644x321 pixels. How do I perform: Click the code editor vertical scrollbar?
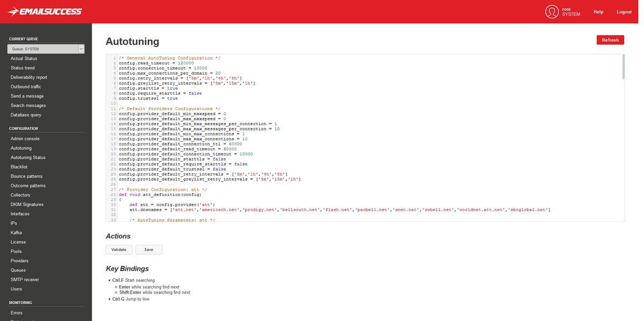click(623, 67)
